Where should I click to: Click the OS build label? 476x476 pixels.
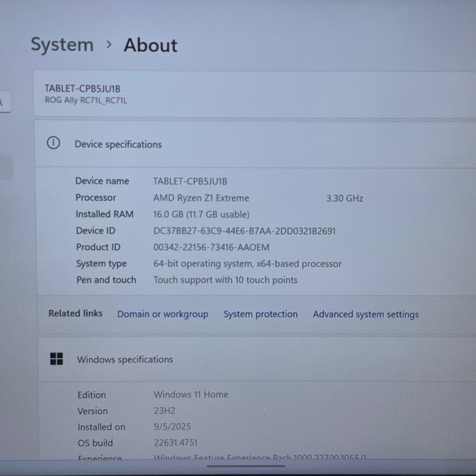[x=95, y=443]
